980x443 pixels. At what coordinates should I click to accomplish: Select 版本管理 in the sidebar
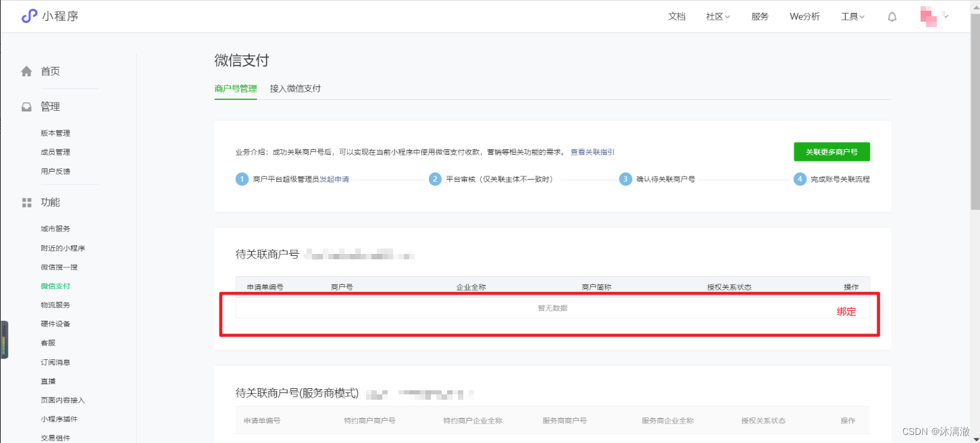pos(55,133)
